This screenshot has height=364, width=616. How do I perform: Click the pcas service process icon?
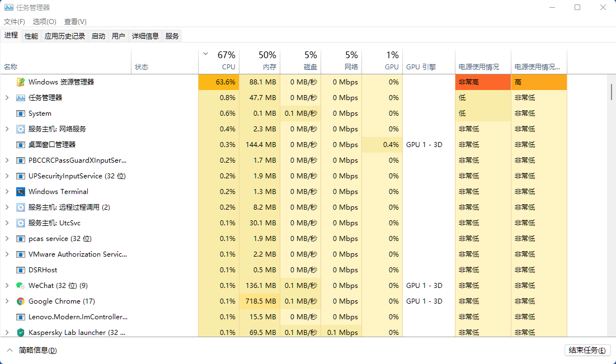21,239
